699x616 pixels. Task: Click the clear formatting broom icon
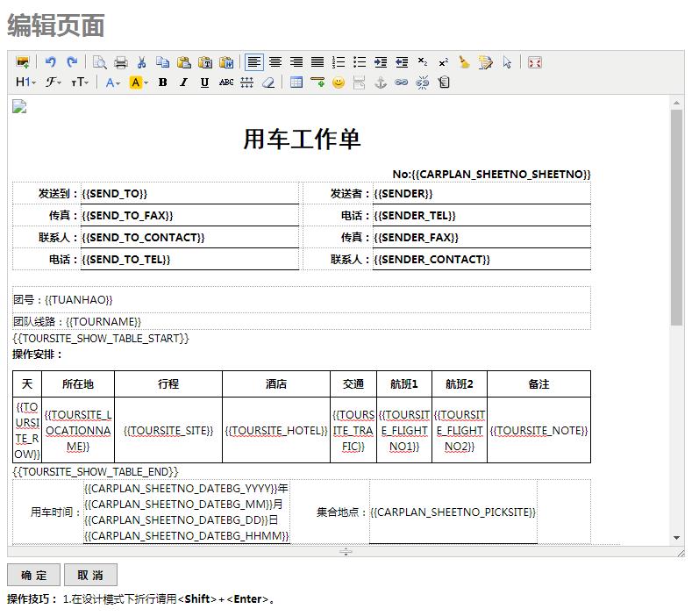(464, 62)
